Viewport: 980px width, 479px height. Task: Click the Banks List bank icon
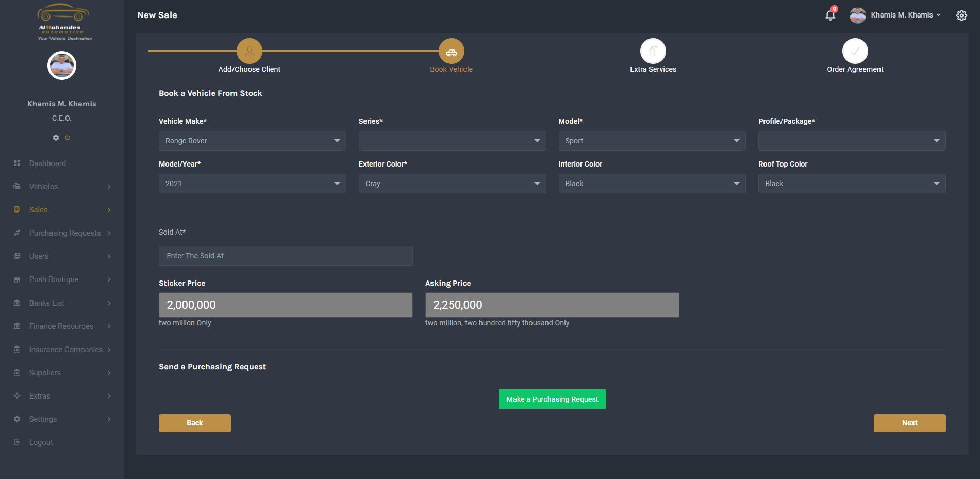point(17,303)
